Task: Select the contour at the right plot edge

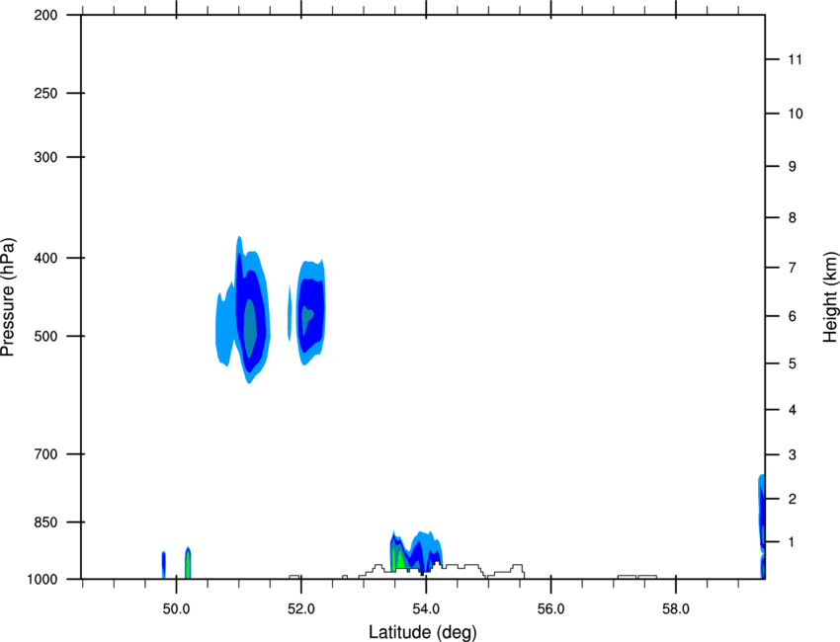Action: point(761,524)
